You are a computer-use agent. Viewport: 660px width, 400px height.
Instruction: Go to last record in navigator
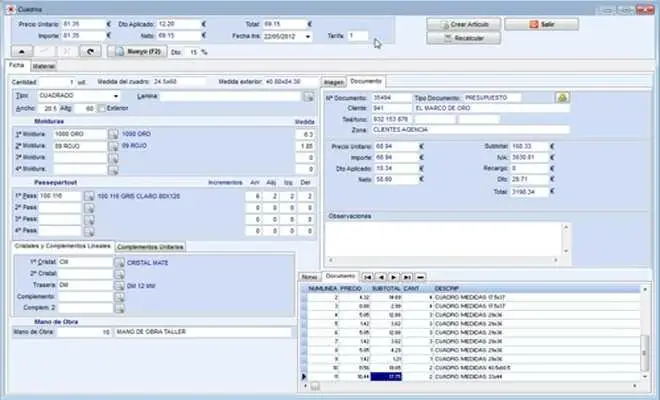pos(407,277)
